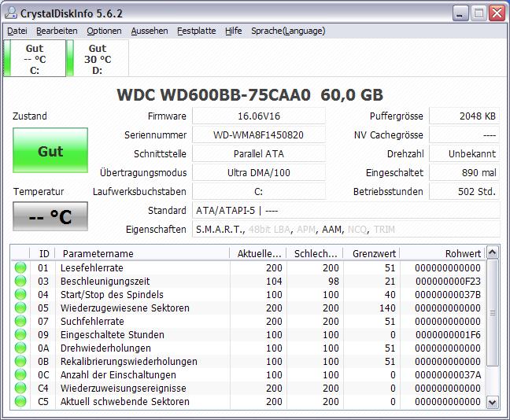Click the Grenzwert column header
The width and height of the screenshot is (510, 420).
coord(371,253)
